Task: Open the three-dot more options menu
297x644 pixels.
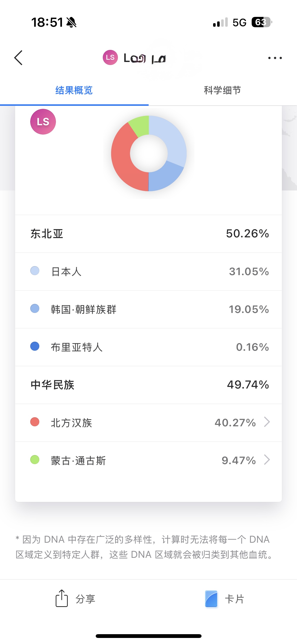Action: [275, 58]
